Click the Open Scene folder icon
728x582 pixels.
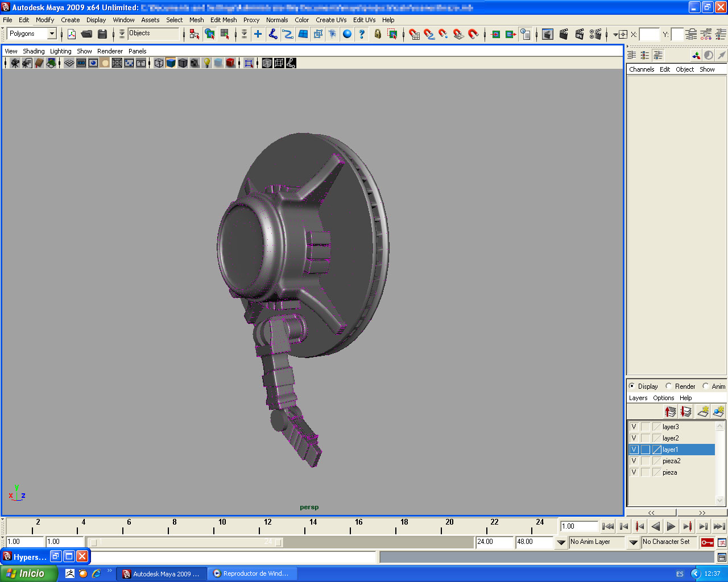[x=86, y=34]
